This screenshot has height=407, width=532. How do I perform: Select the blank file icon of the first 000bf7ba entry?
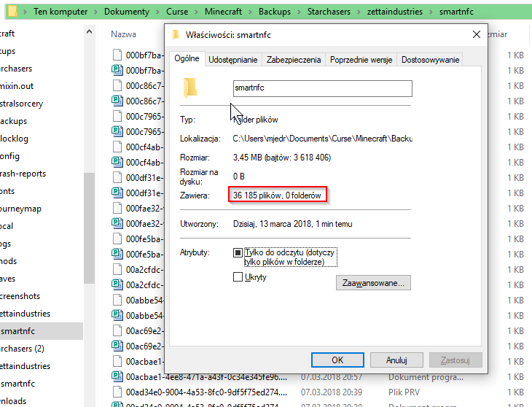(x=117, y=55)
